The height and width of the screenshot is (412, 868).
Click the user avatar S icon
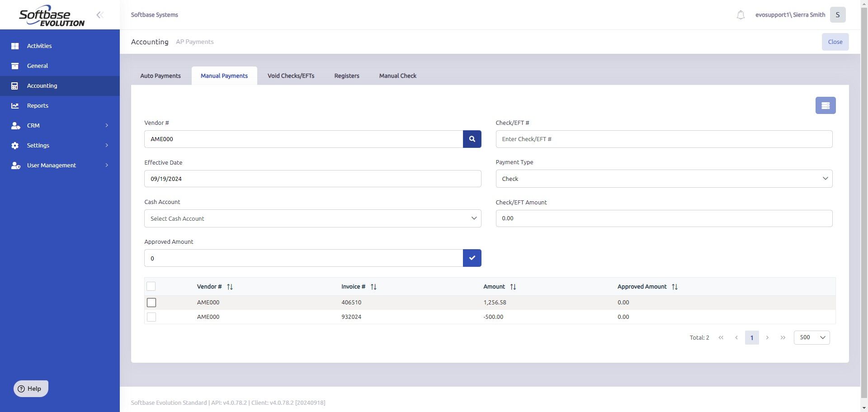(x=838, y=15)
